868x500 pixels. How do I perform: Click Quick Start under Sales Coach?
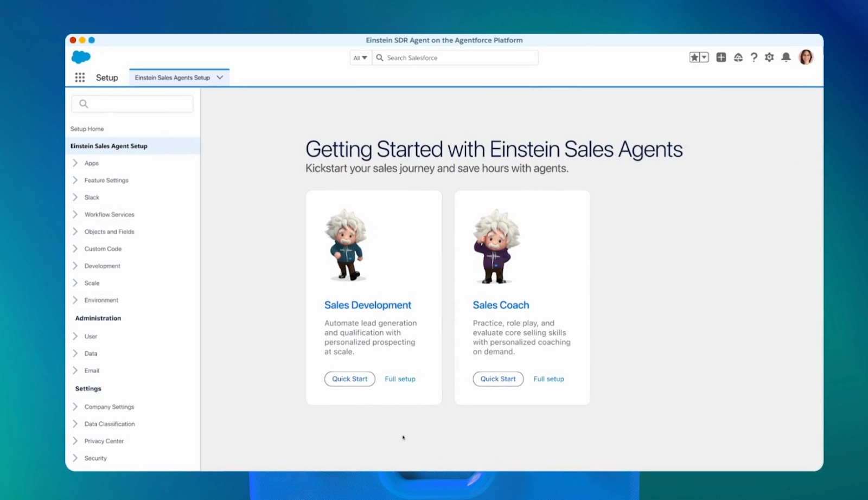click(x=498, y=379)
